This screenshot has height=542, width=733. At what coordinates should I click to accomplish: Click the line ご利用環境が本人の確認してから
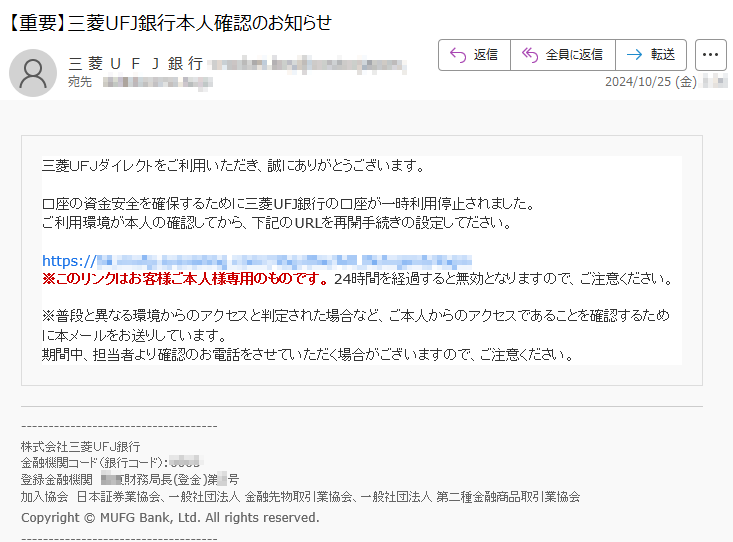(x=277, y=223)
